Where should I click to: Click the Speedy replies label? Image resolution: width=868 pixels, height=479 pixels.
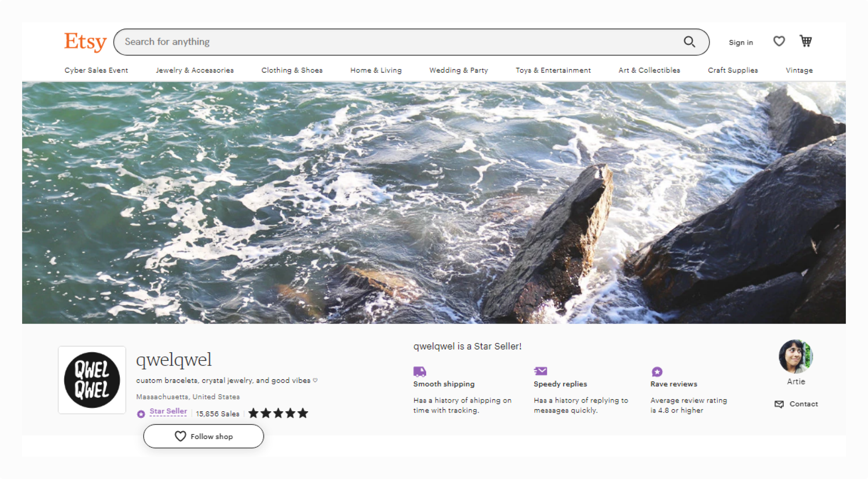[x=560, y=384]
